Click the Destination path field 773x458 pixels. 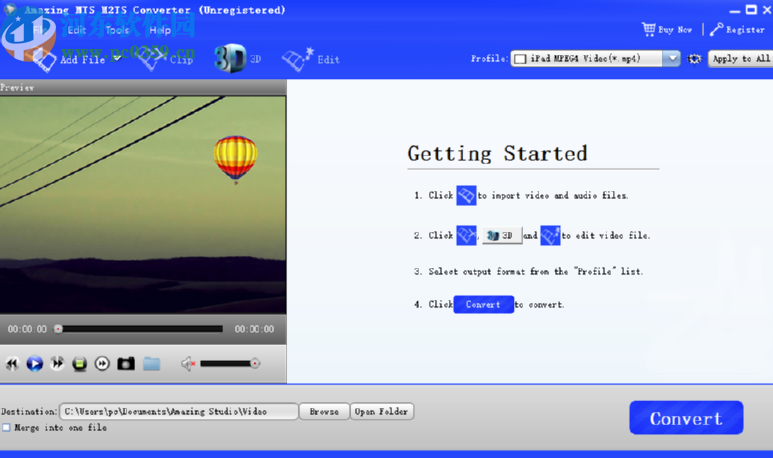click(178, 411)
